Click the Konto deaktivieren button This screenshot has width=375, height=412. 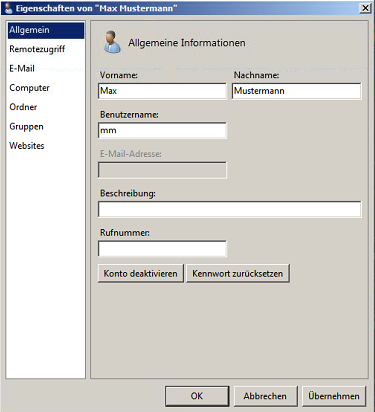click(x=141, y=274)
